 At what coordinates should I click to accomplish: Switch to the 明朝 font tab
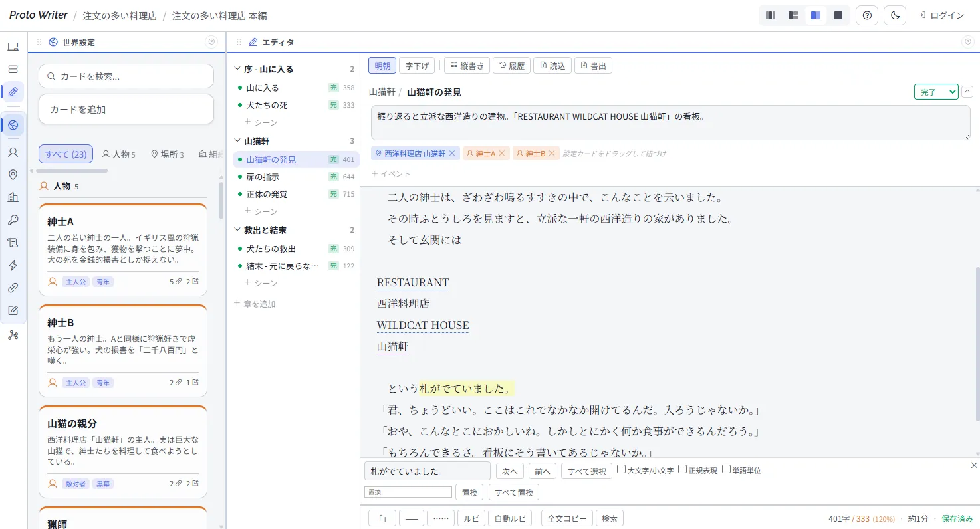pos(382,65)
